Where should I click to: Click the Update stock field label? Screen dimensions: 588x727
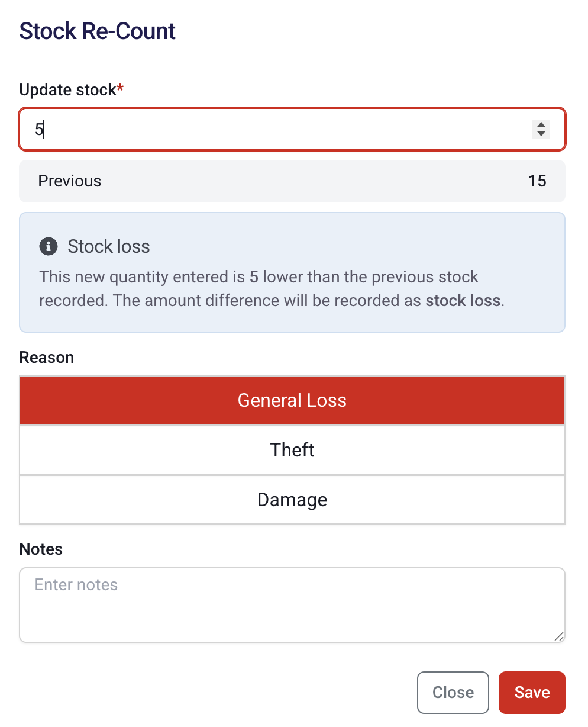tap(67, 90)
